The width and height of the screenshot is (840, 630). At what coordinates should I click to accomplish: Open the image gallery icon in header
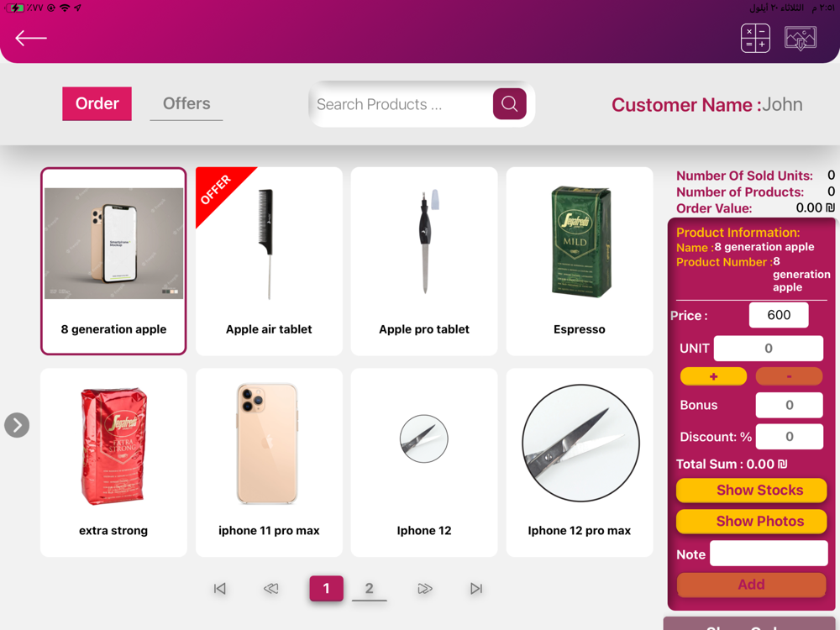801,38
